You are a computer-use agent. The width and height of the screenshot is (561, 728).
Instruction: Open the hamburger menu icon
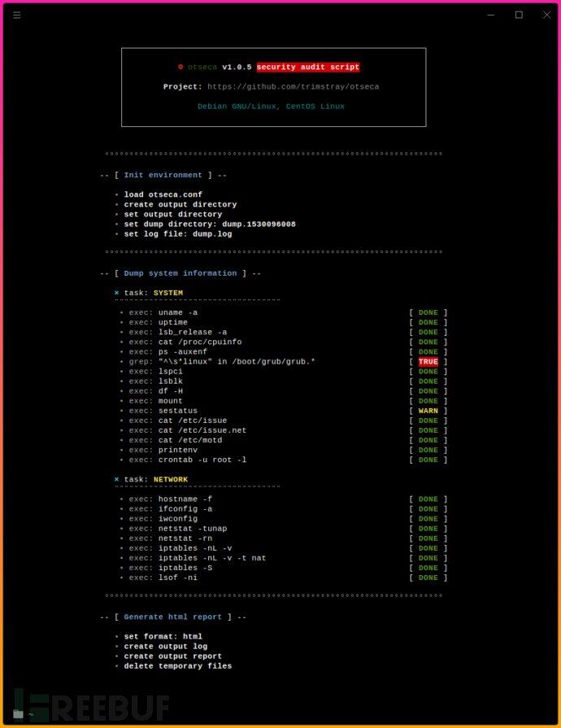[x=17, y=15]
